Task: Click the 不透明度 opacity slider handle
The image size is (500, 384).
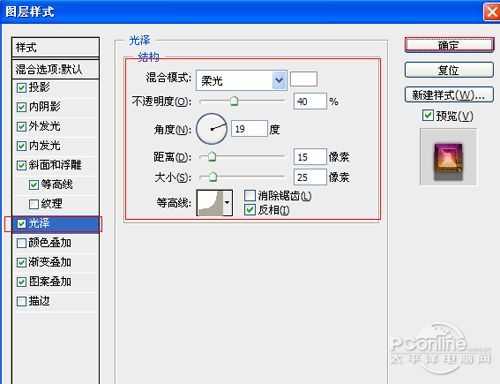Action: (x=234, y=101)
